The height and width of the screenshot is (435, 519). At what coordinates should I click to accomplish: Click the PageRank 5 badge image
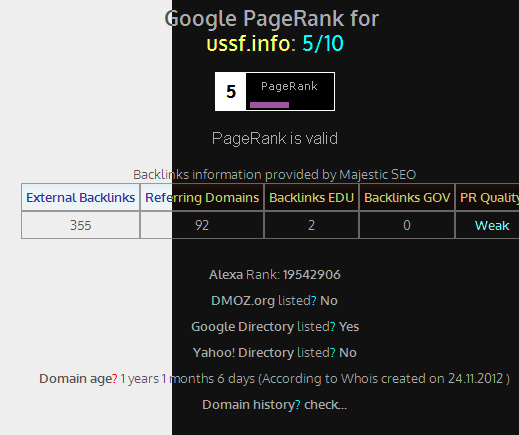coord(275,91)
